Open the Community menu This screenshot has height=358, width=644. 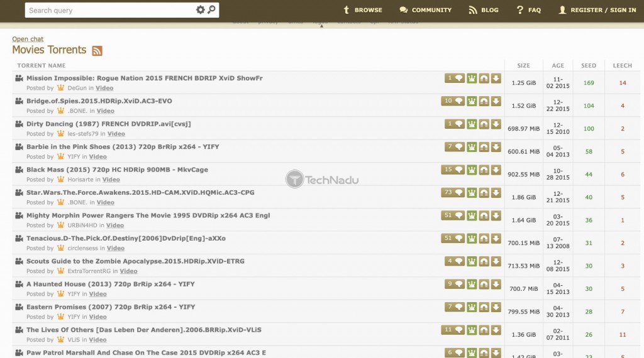[425, 10]
